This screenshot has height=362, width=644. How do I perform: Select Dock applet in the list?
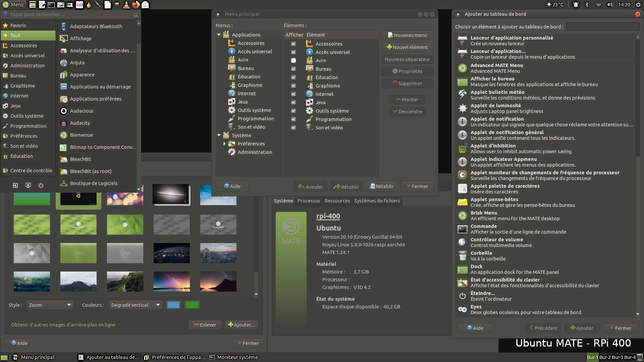click(546, 269)
